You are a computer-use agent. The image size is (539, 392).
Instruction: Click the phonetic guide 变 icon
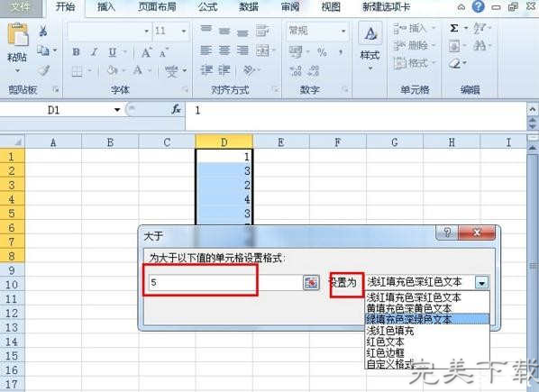[x=171, y=71]
